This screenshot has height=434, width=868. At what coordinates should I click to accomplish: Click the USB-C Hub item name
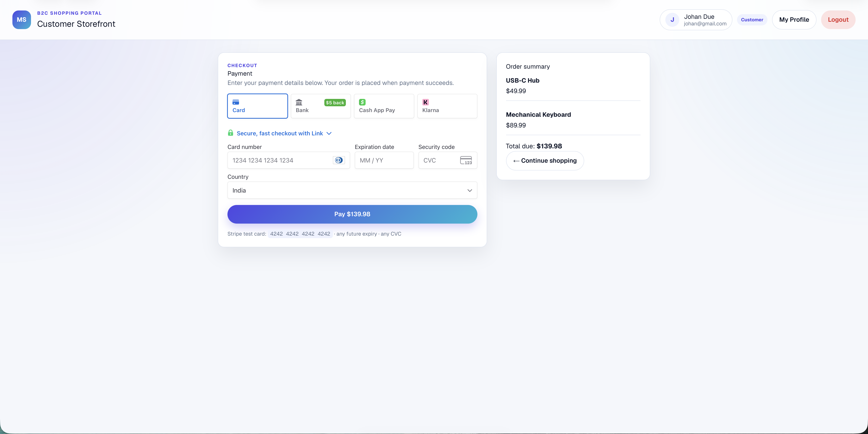tap(523, 80)
